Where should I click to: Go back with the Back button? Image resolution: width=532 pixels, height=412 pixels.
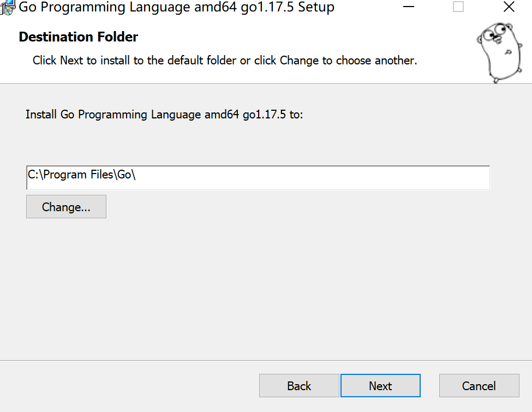pyautogui.click(x=299, y=386)
